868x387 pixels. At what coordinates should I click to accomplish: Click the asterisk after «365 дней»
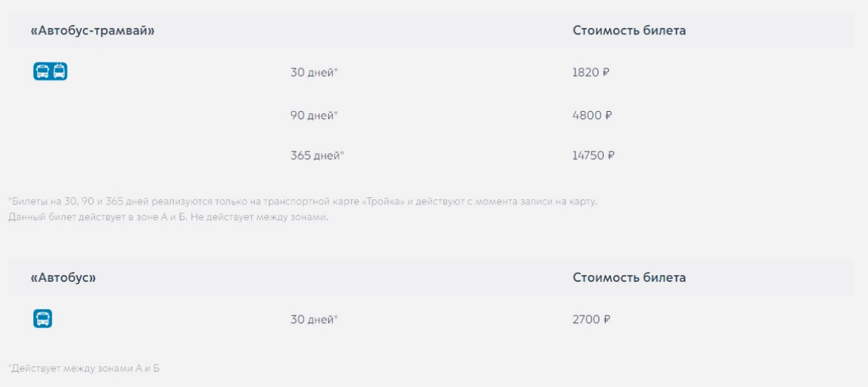tap(342, 154)
